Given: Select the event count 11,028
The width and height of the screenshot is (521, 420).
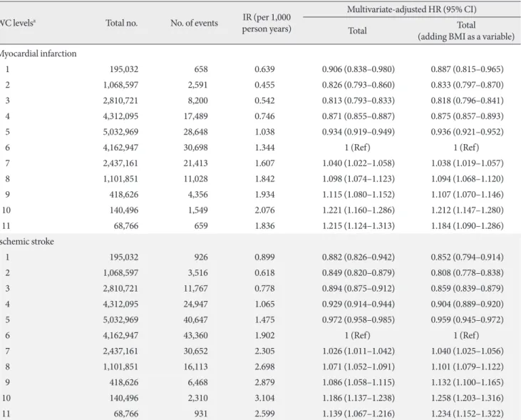Looking at the screenshot, I should click(x=196, y=178).
